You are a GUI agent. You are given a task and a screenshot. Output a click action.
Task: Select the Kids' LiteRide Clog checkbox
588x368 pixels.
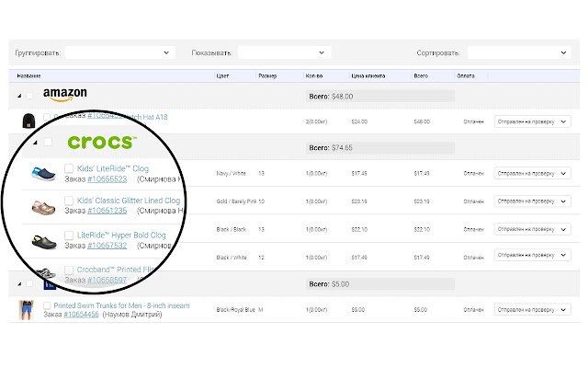(69, 167)
